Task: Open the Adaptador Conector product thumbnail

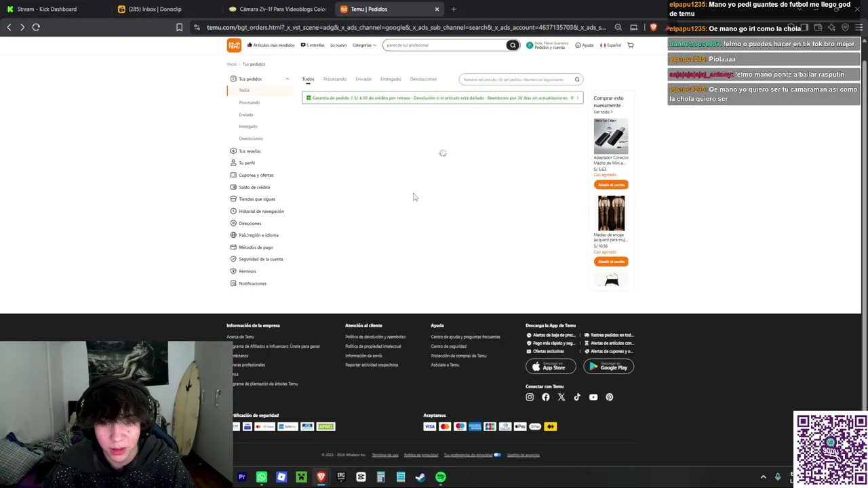Action: [611, 136]
